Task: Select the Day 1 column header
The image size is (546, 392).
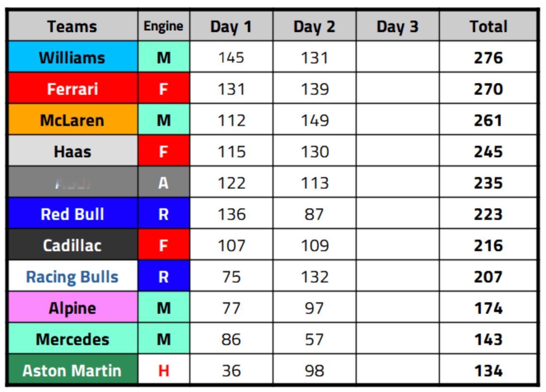Action: point(231,27)
